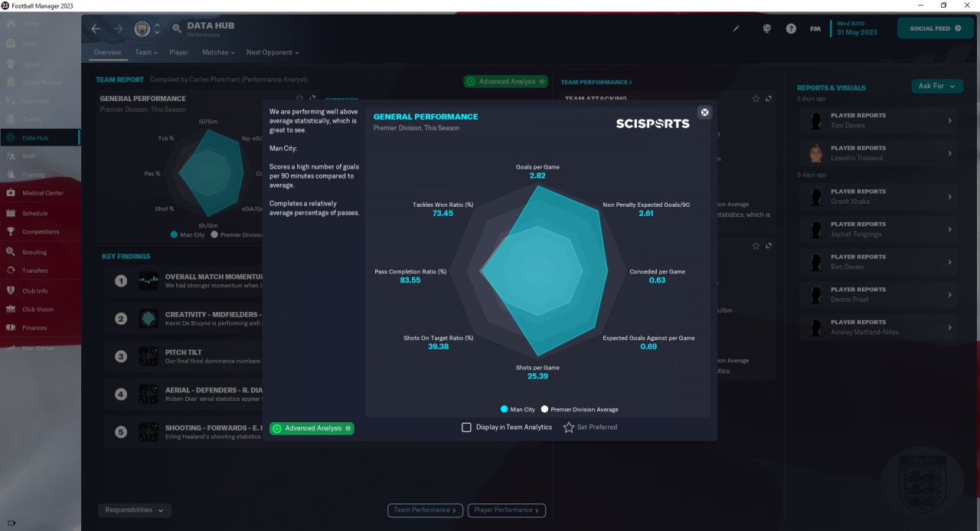This screenshot has height=531, width=980.
Task: Click the Man City club badge
Action: click(x=142, y=29)
